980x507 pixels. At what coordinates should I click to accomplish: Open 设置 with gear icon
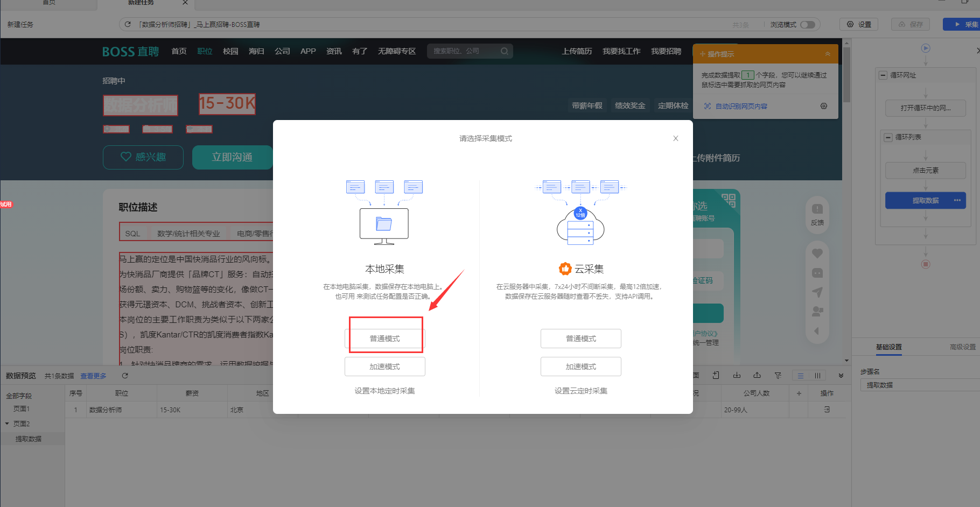click(x=859, y=25)
